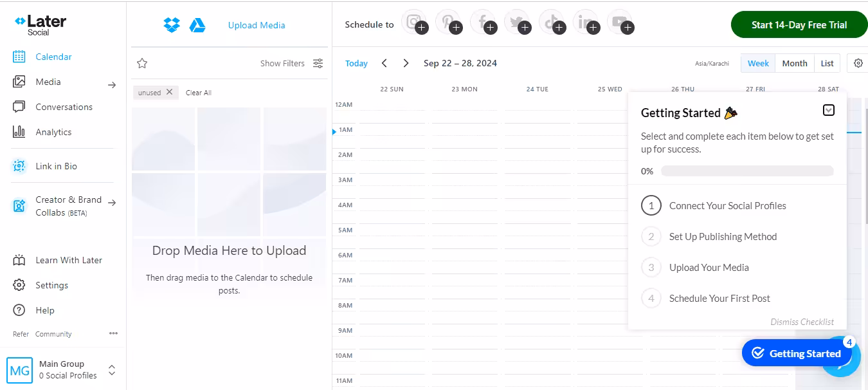This screenshot has width=868, height=390.
Task: Switch to Month view
Action: [795, 63]
